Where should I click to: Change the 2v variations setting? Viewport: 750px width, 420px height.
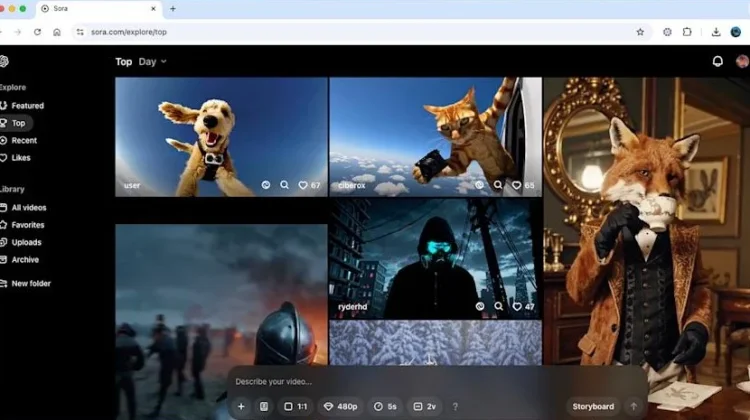425,406
